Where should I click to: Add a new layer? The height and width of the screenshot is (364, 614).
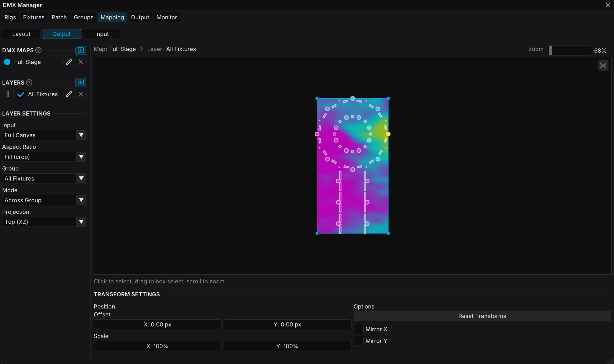[x=81, y=82]
